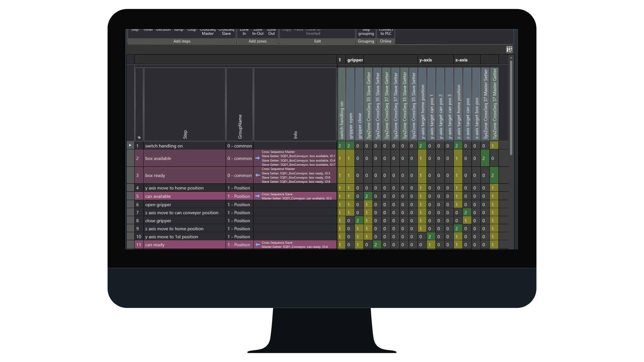Click Info text of 'box available' Cross Sequence Master

click(x=298, y=158)
